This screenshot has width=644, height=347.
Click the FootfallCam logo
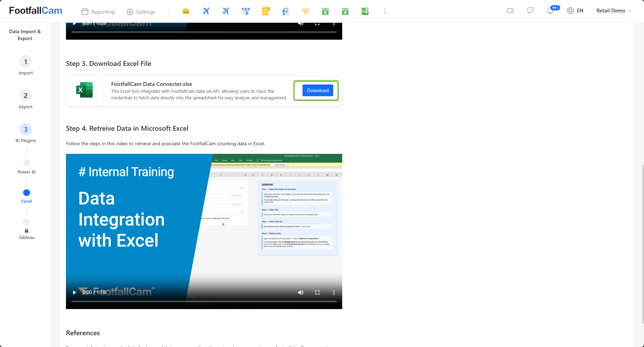point(36,11)
